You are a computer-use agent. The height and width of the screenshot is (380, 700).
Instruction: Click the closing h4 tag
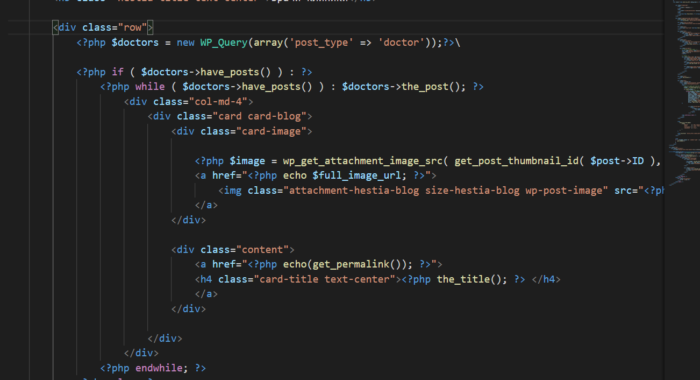[x=546, y=280]
